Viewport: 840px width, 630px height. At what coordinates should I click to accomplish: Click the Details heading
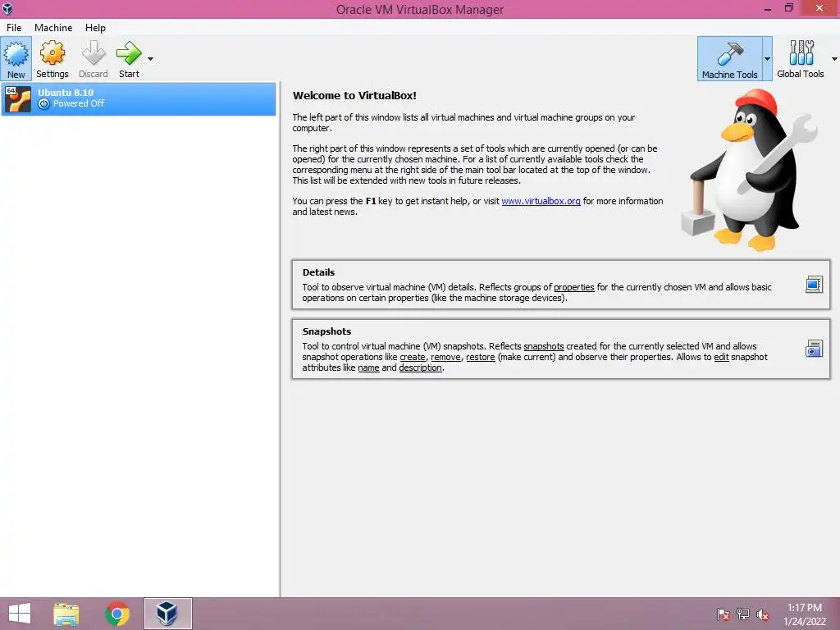(x=318, y=272)
